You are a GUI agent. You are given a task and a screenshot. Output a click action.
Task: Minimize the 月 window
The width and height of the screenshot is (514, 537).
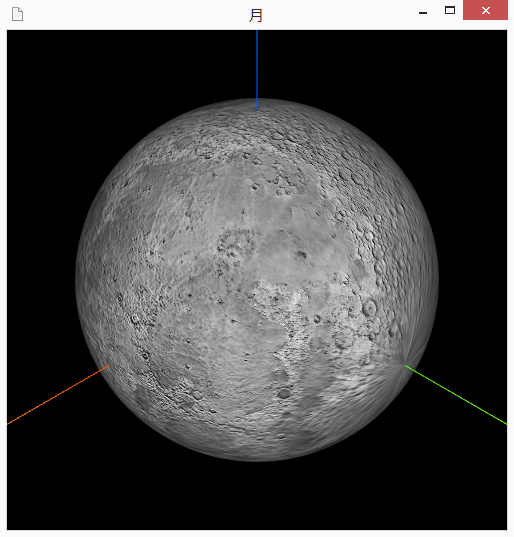[423, 11]
